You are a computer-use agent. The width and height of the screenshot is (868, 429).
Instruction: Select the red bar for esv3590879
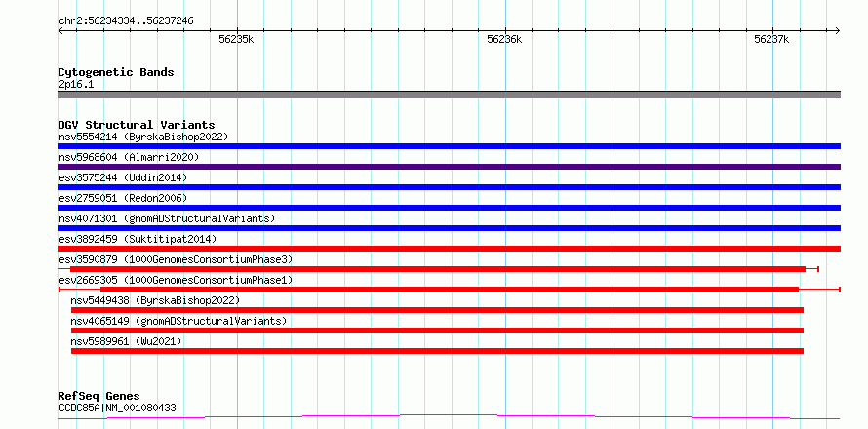(438, 269)
